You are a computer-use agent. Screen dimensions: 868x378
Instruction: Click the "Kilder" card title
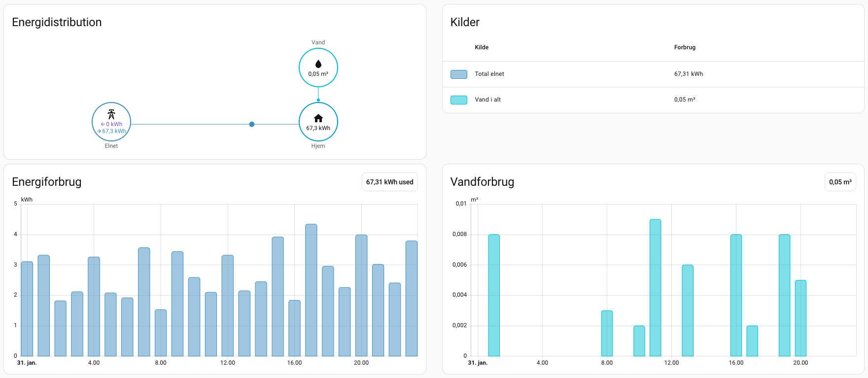point(465,22)
